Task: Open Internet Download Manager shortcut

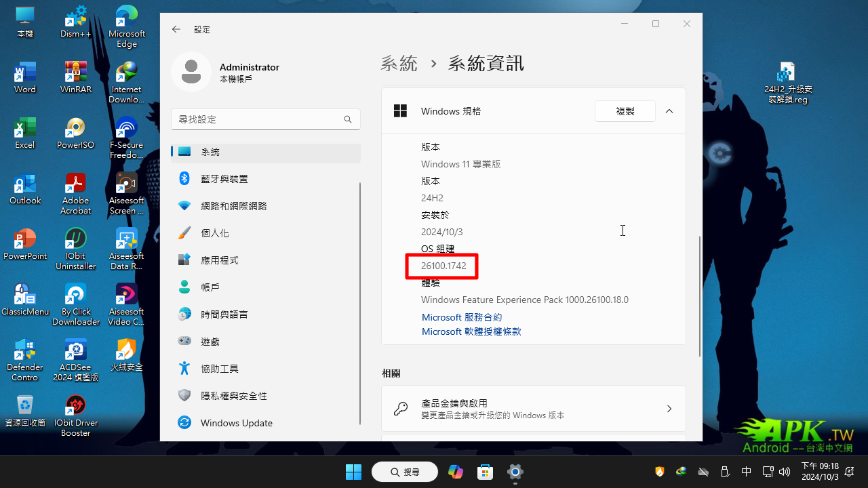Action: [127, 82]
